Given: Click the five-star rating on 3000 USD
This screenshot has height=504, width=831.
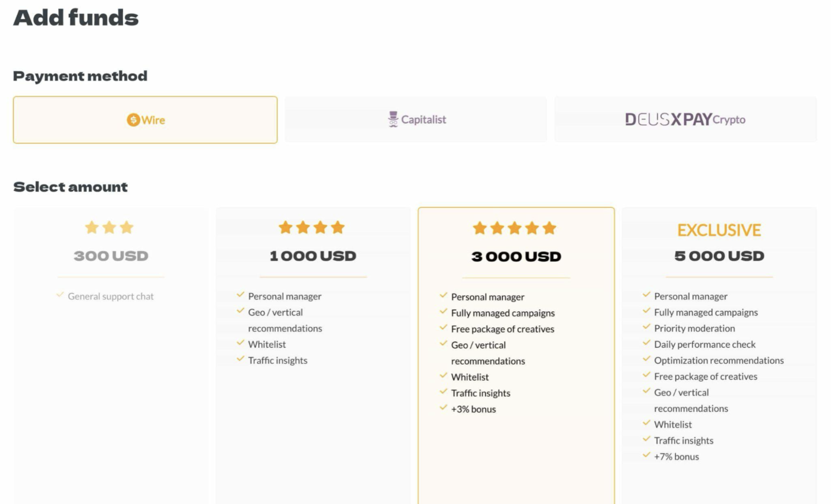Looking at the screenshot, I should pyautogui.click(x=515, y=228).
